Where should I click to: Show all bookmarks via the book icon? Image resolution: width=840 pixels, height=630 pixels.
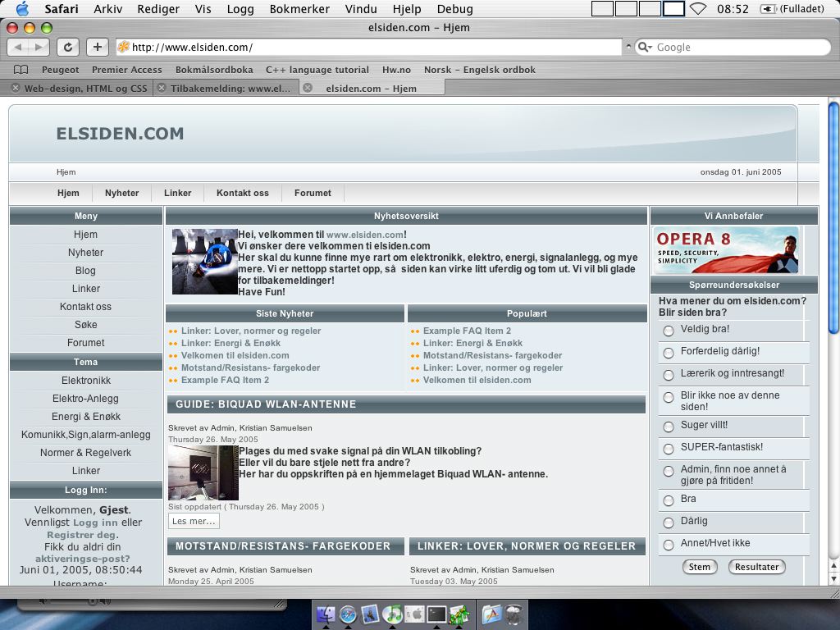point(21,70)
